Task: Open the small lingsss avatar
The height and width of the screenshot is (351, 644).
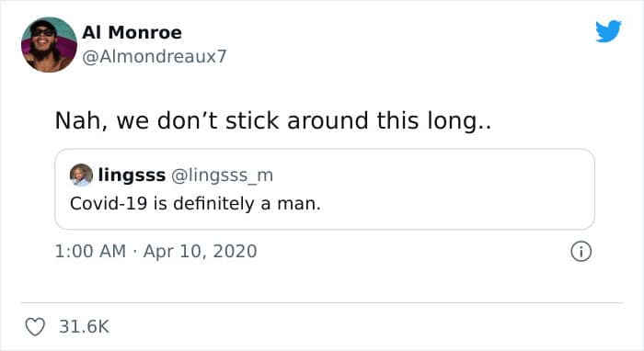Action: pos(81,175)
